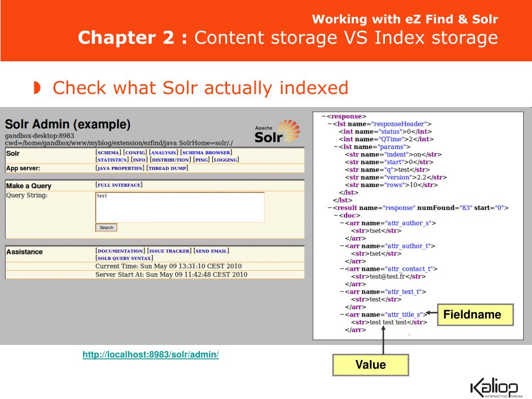Collapse the responseHeader lst node
This screenshot has height=399, width=532.
(330, 124)
